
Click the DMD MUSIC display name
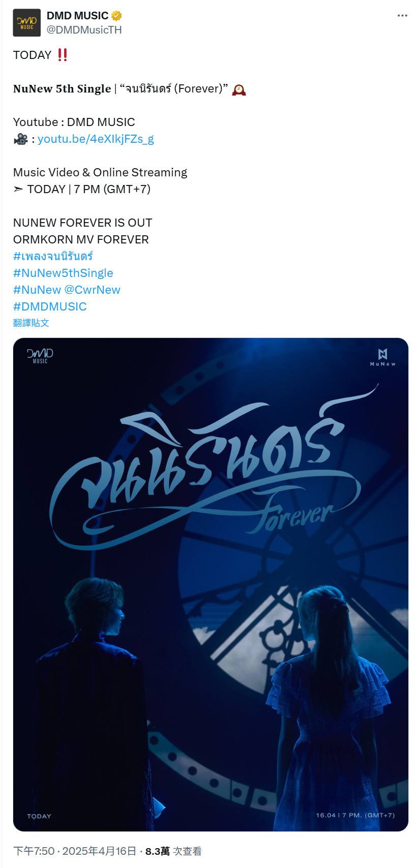[77, 16]
